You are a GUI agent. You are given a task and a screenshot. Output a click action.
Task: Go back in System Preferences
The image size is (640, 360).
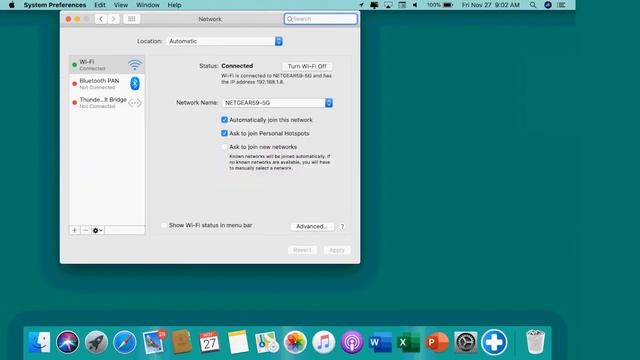[x=101, y=19]
